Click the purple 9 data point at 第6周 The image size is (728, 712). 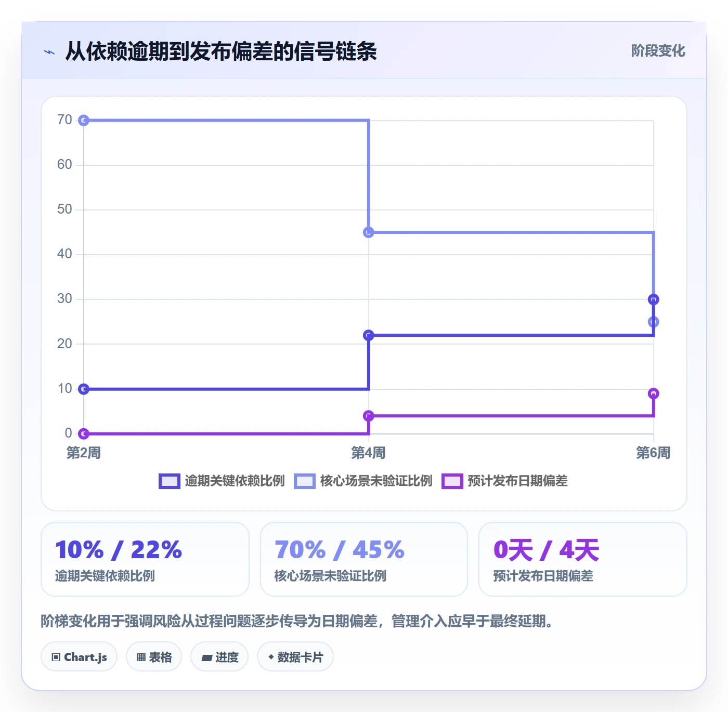(654, 393)
